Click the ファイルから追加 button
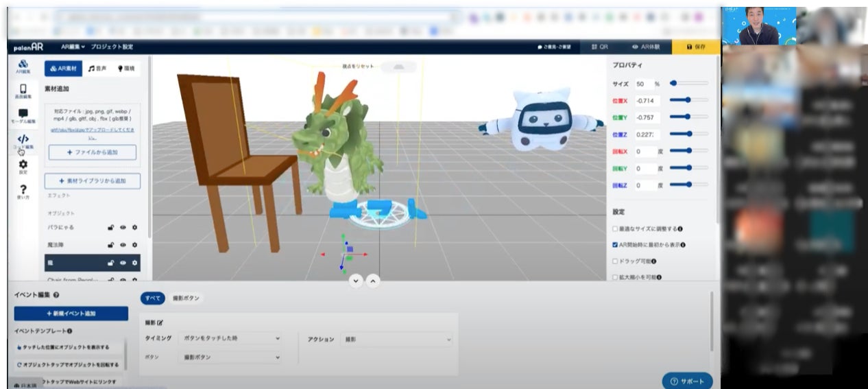 point(92,152)
